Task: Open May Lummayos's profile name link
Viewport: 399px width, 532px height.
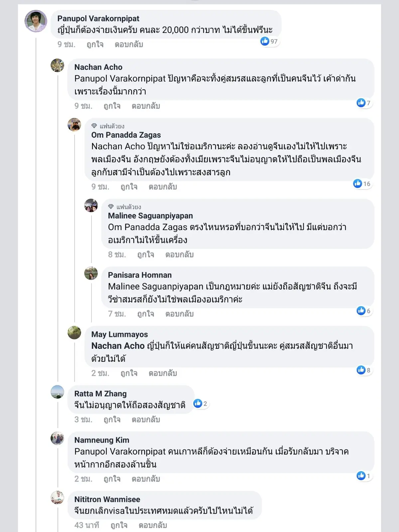Action: (x=119, y=334)
